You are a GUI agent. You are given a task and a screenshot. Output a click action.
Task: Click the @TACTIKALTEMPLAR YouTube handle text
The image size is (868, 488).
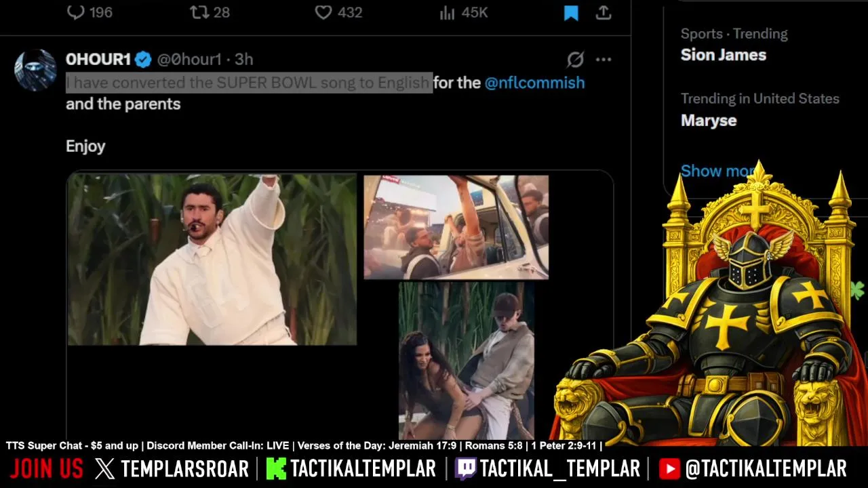[x=766, y=468]
